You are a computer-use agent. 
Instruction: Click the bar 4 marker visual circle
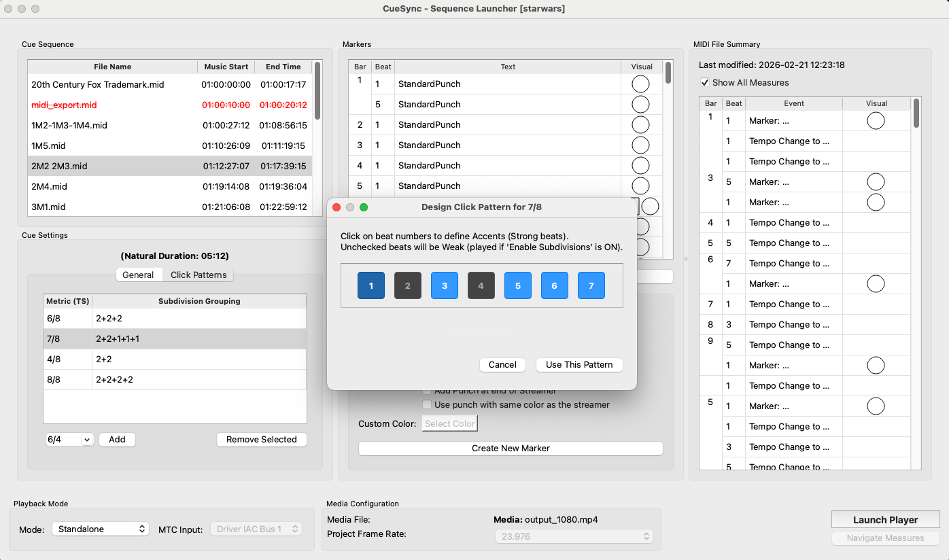(640, 166)
